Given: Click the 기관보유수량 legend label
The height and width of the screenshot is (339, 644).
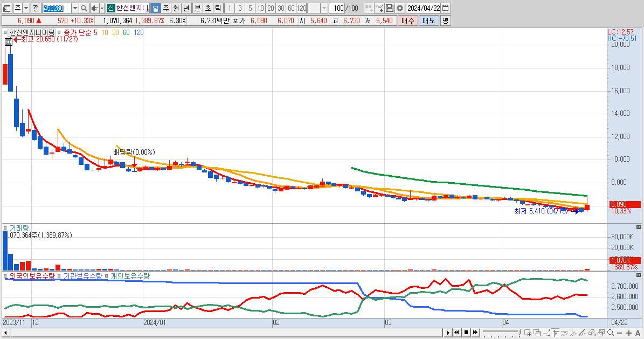Looking at the screenshot, I should [83, 276].
